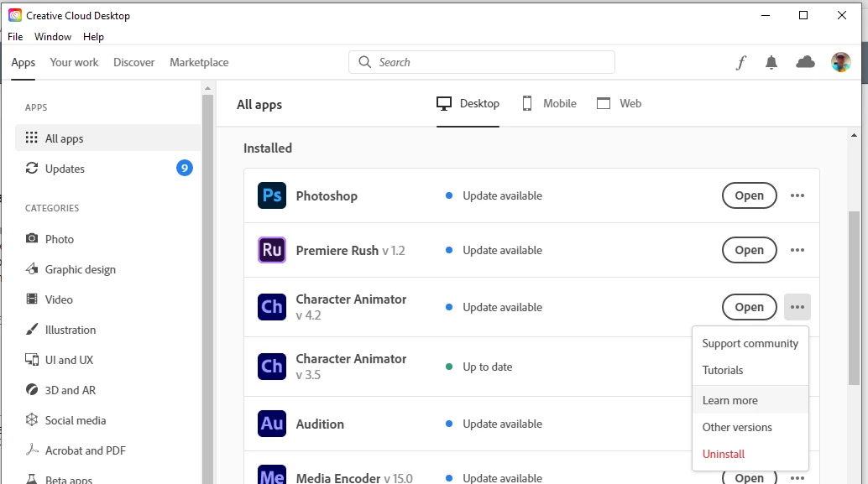Click Open button for Photoshop

pos(749,195)
